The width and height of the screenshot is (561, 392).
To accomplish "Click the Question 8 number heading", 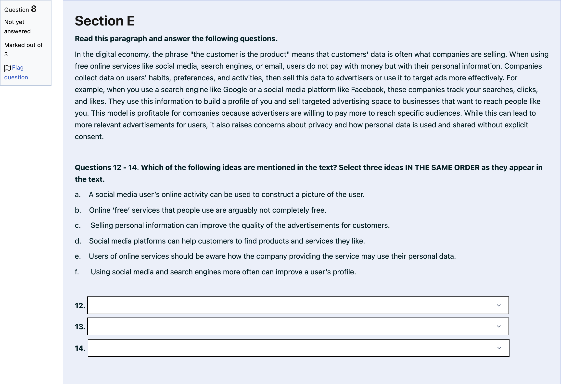I will click(x=20, y=9).
